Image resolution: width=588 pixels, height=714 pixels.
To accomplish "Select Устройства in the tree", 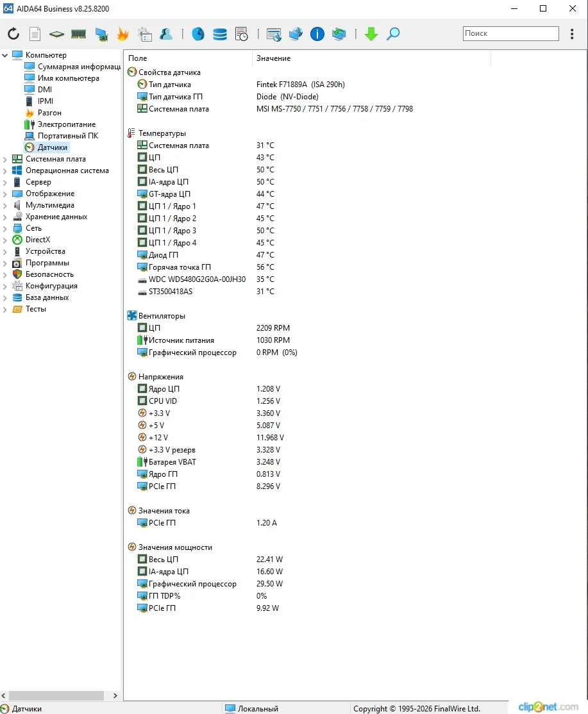I will [38, 251].
